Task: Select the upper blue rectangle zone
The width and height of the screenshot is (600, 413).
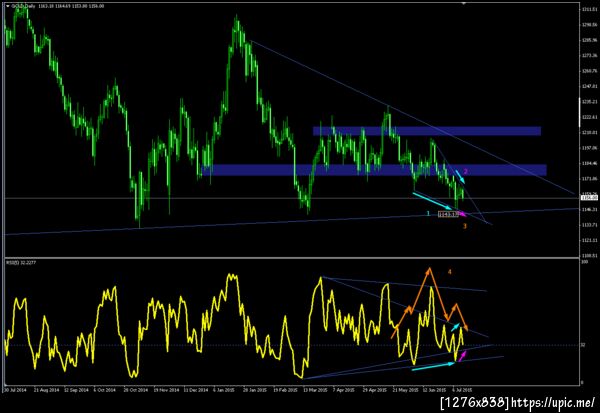Action: click(427, 131)
